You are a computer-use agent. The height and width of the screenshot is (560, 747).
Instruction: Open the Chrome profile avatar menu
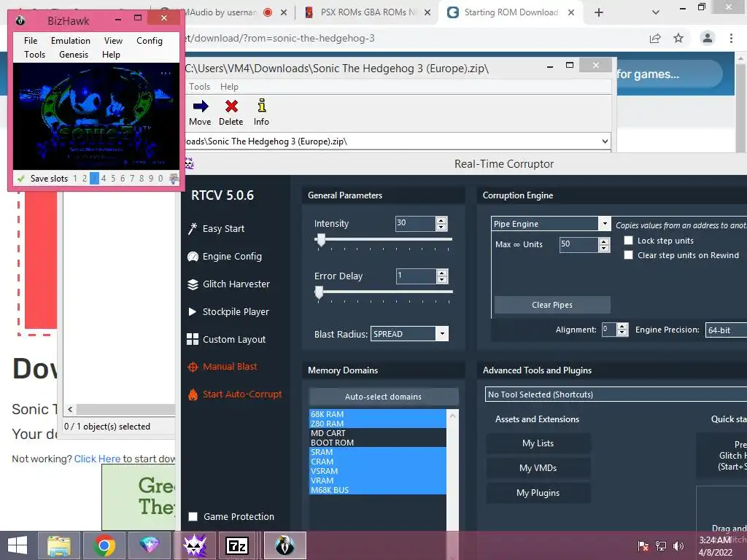pyautogui.click(x=708, y=38)
